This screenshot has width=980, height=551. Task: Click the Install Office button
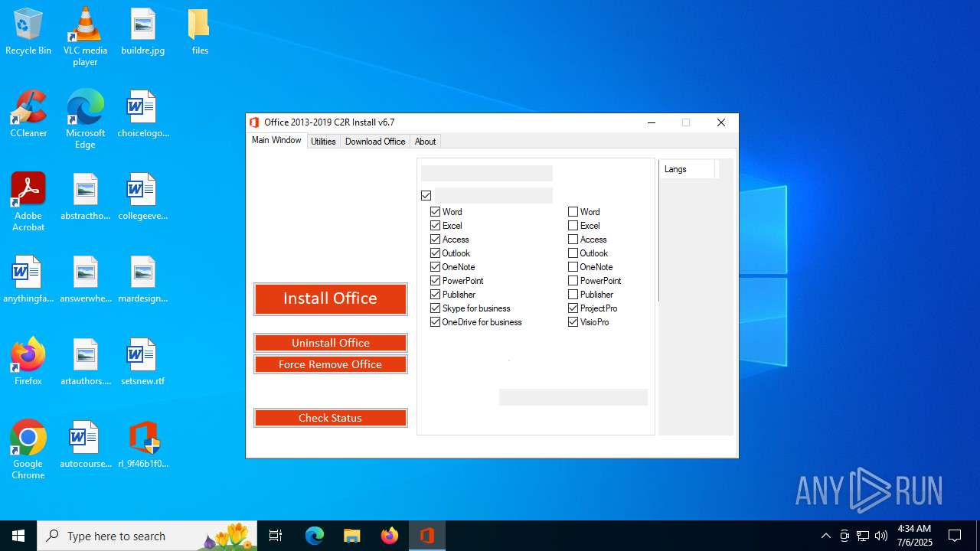tap(330, 298)
